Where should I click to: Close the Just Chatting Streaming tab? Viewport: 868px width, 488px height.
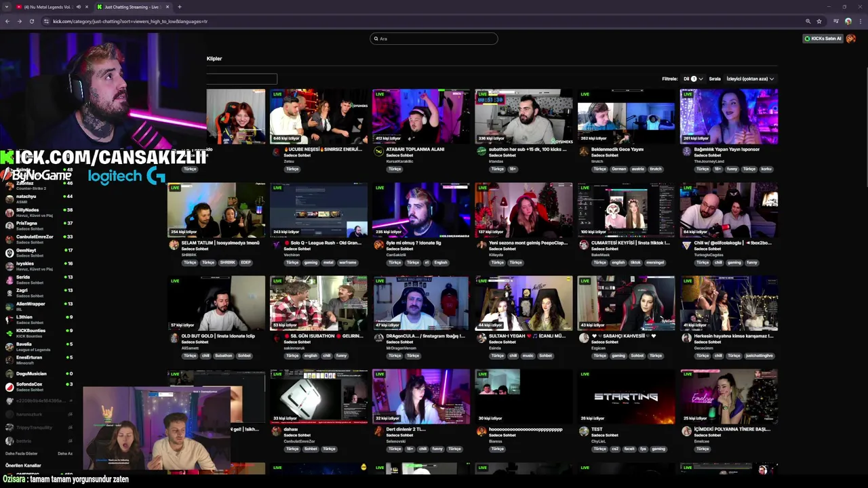(166, 7)
